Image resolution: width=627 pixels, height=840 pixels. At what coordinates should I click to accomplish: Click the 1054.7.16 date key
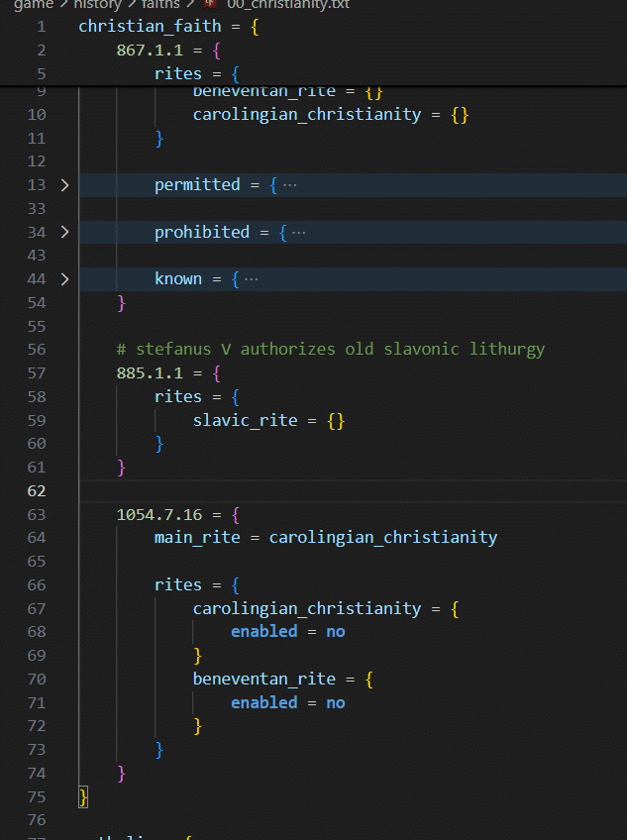(x=159, y=515)
